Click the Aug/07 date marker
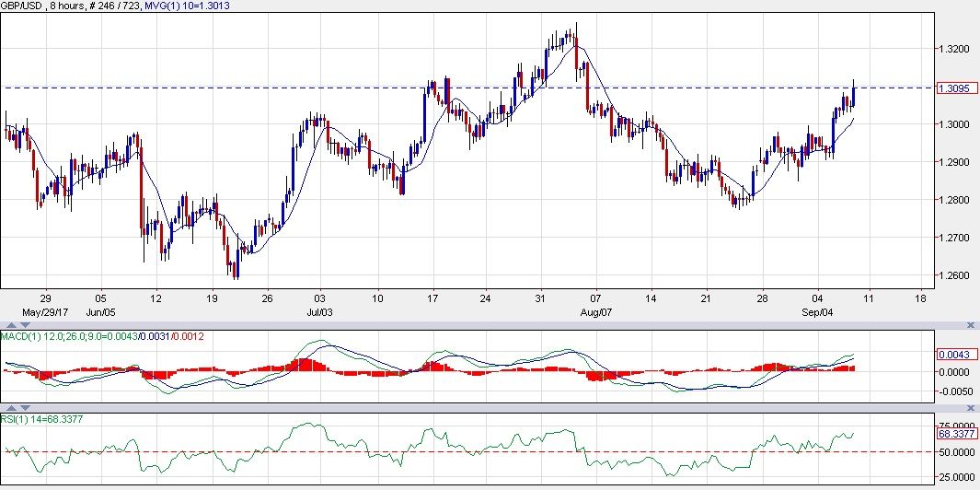 pos(596,311)
